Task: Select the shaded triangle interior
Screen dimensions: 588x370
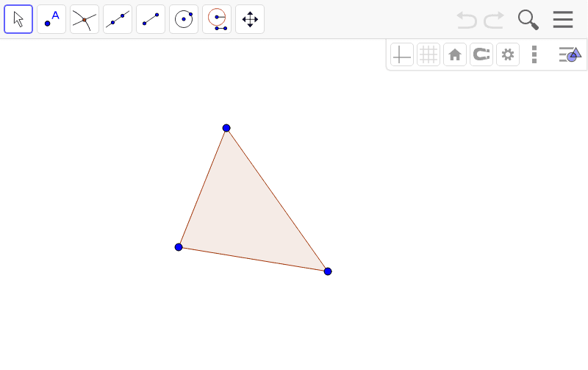Action: [244, 216]
